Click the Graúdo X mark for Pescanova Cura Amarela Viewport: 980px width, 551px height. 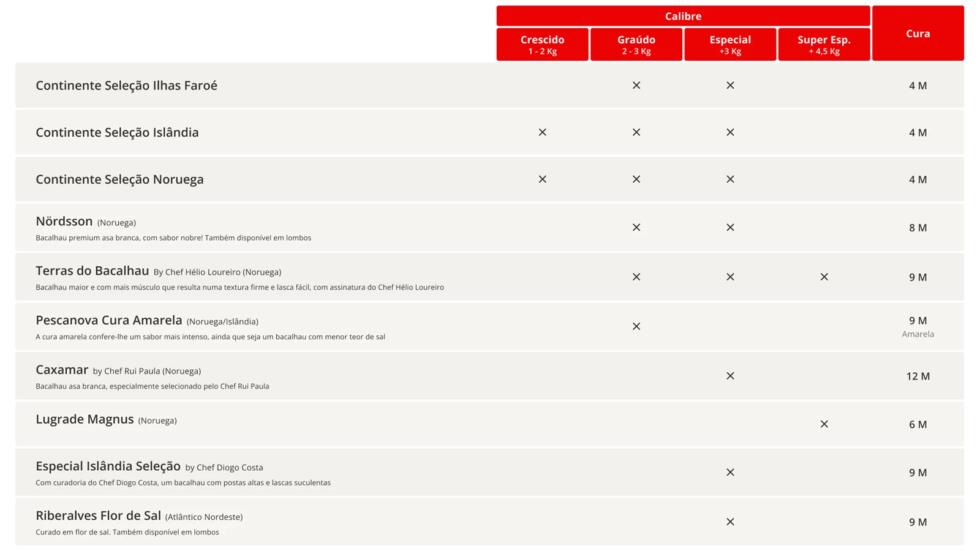(x=636, y=326)
